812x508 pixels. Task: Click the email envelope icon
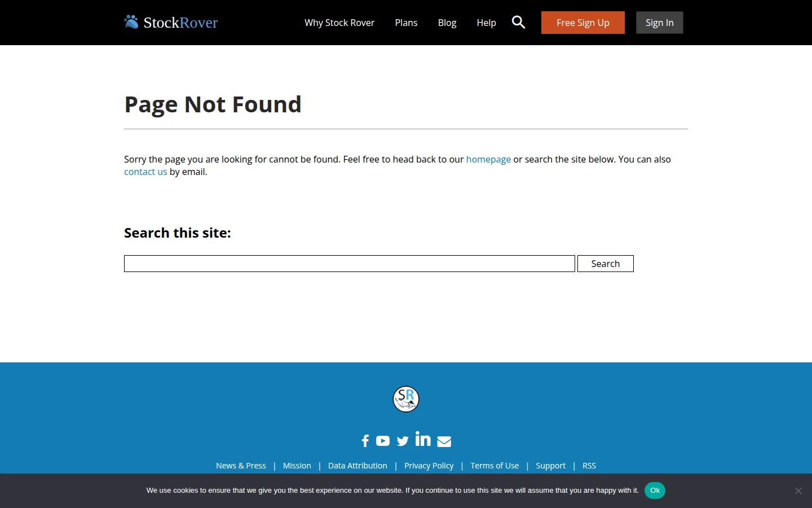444,441
